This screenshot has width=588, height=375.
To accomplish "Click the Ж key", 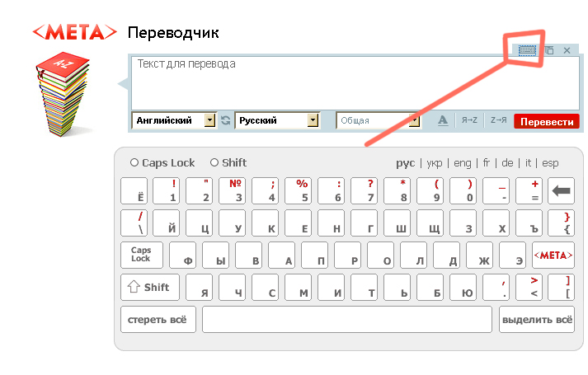I will 480,255.
